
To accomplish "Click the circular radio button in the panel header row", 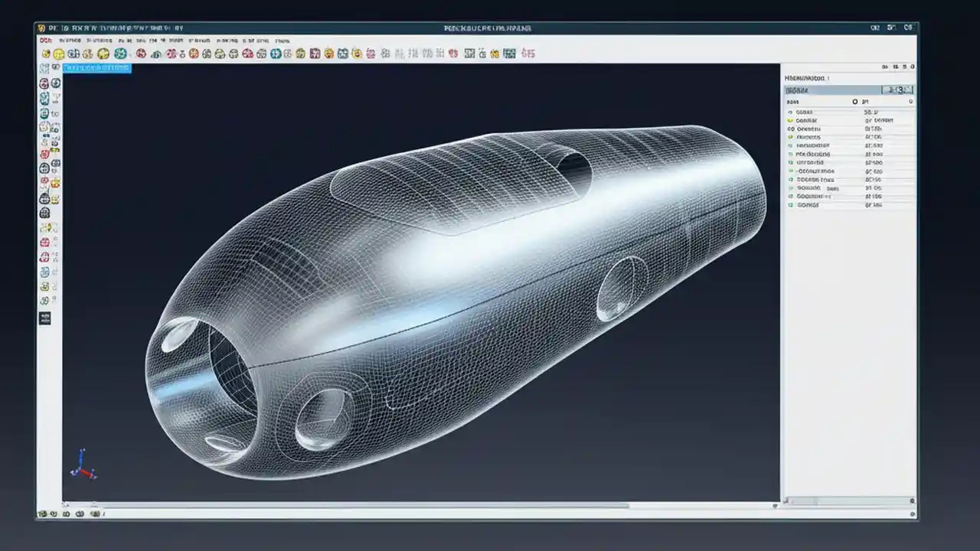I will (x=855, y=101).
